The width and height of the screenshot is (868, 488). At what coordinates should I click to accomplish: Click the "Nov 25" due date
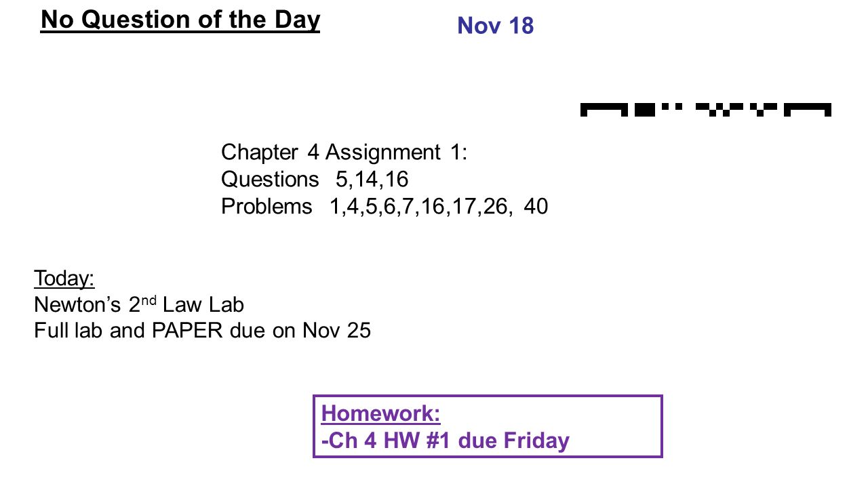point(337,331)
